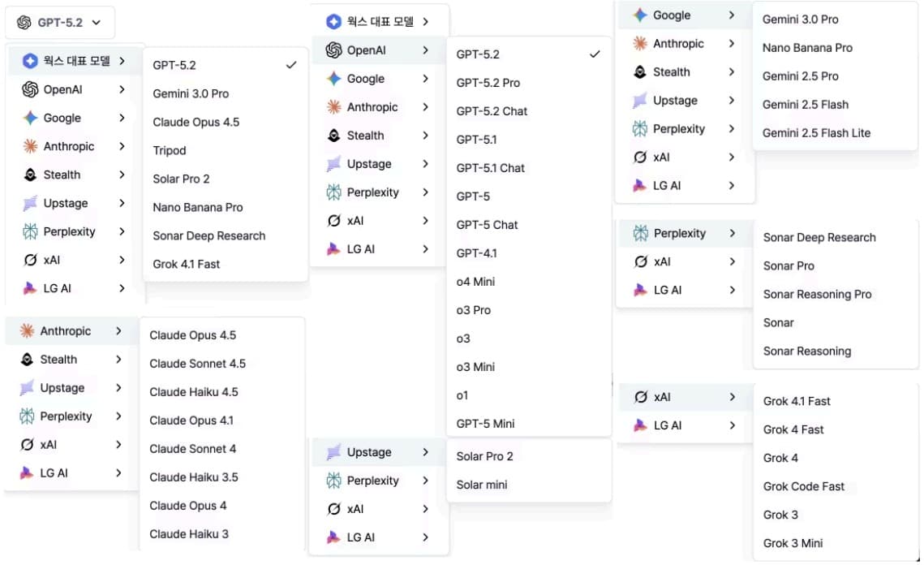Click the GPT-5.2 checkmark directly above Gemini 3.0 Pro
This screenshot has width=924, height=565.
click(x=291, y=65)
